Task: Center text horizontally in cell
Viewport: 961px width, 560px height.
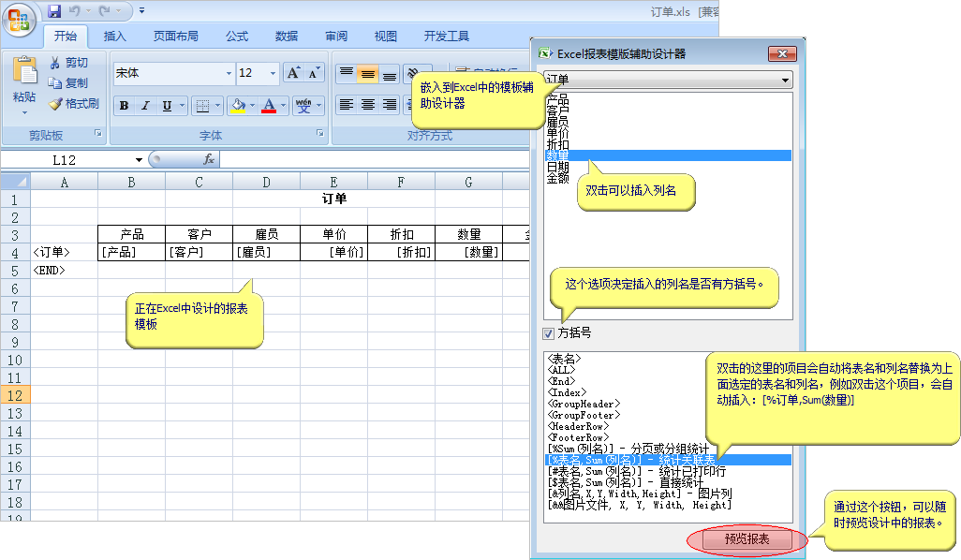Action: pyautogui.click(x=368, y=105)
